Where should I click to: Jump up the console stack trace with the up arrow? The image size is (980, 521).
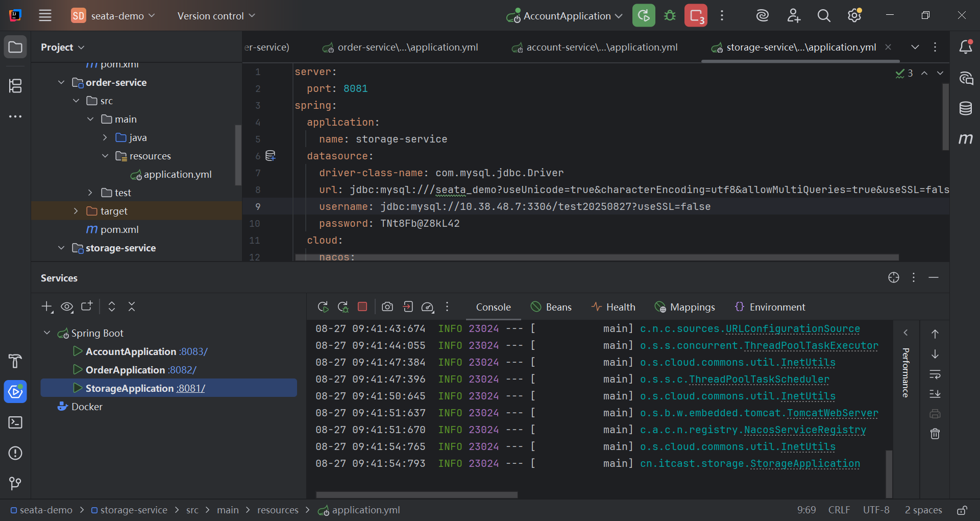[935, 334]
